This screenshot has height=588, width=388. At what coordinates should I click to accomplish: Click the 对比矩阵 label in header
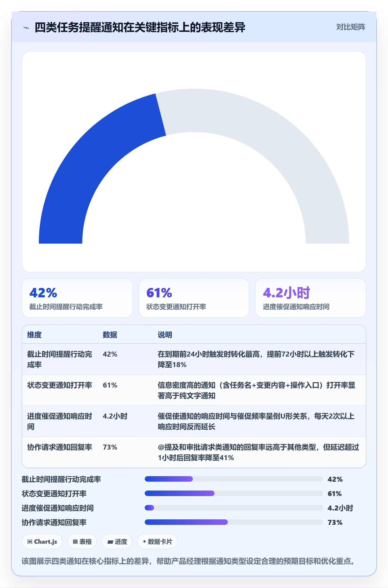(x=351, y=27)
